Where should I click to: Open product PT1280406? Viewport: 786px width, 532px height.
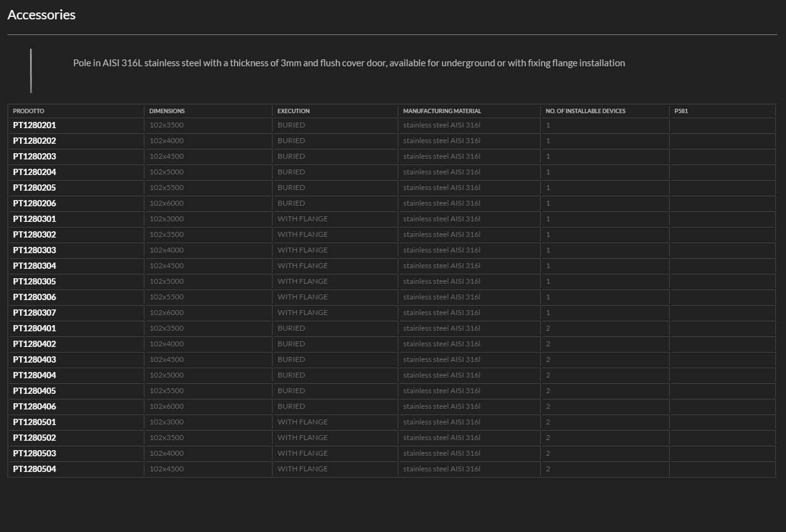coord(34,406)
